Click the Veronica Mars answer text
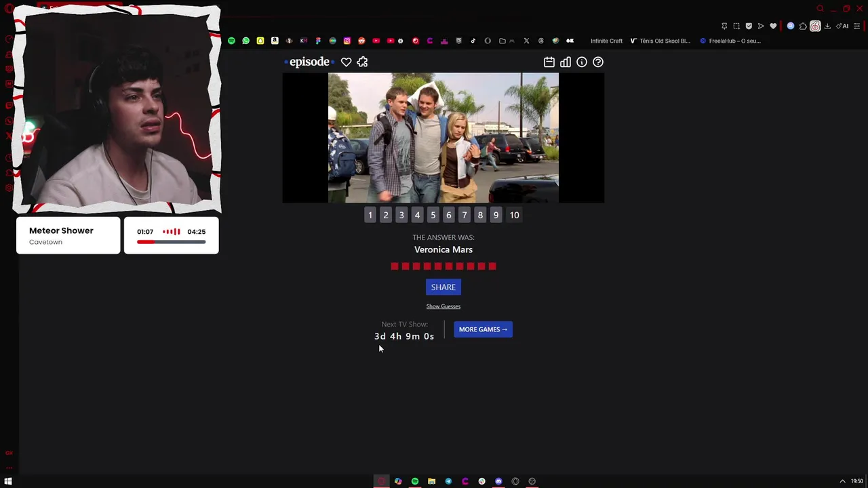 tap(443, 249)
